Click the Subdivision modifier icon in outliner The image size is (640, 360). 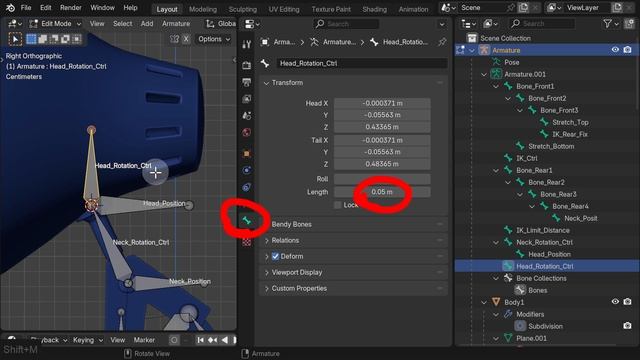(520, 326)
